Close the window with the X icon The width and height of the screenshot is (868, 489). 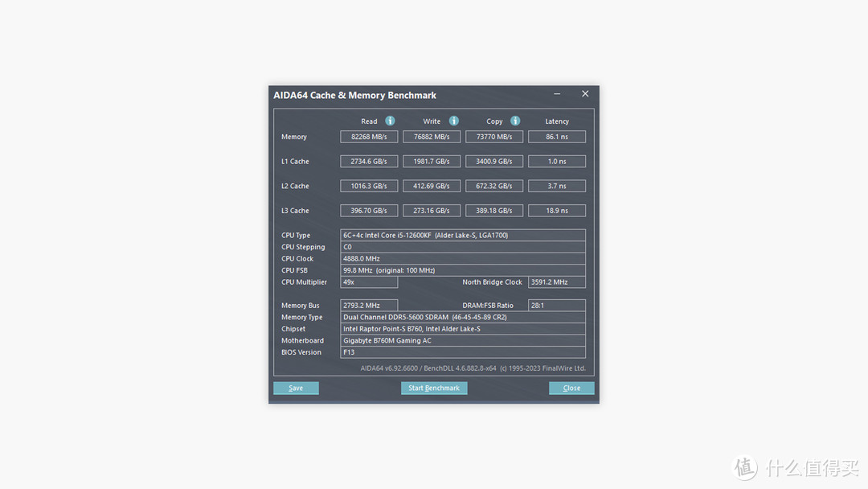(x=585, y=94)
